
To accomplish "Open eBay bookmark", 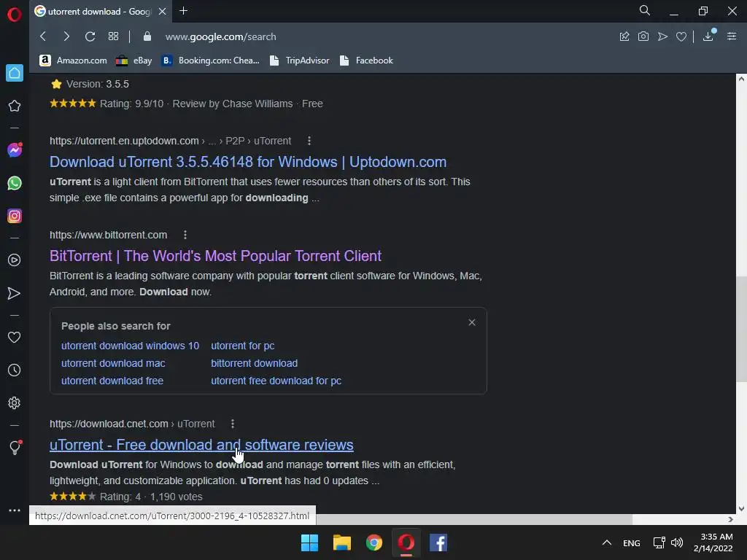I will click(x=134, y=61).
